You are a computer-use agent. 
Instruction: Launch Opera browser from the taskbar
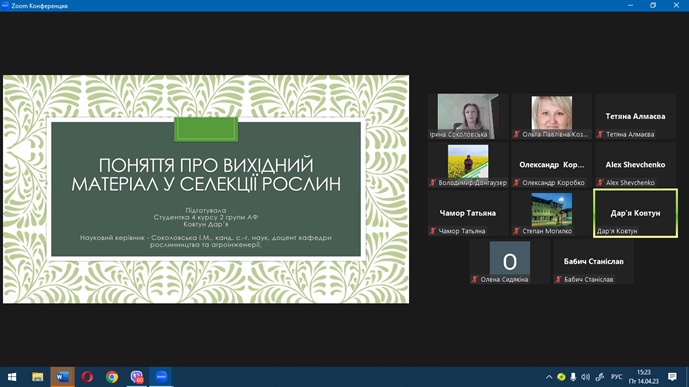(x=87, y=377)
